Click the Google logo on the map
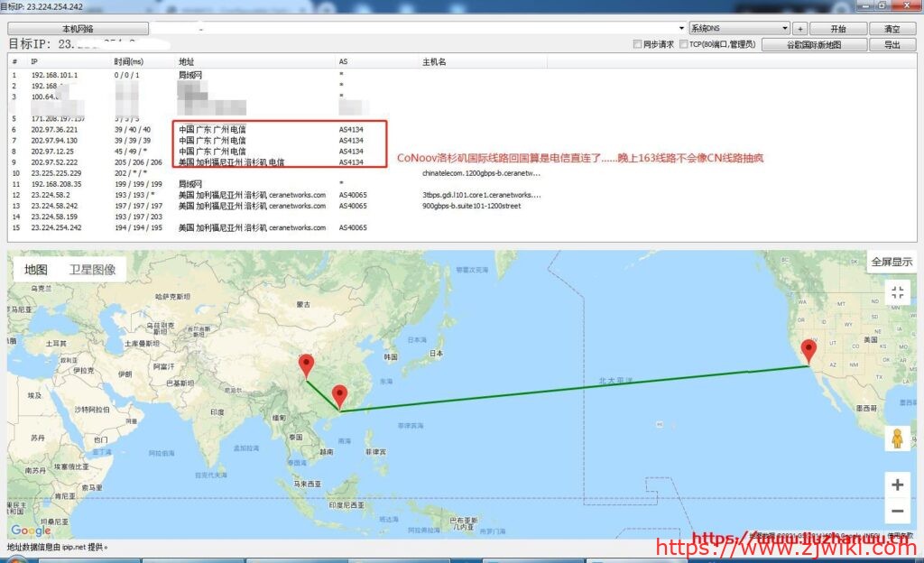The image size is (924, 563). coord(31,531)
